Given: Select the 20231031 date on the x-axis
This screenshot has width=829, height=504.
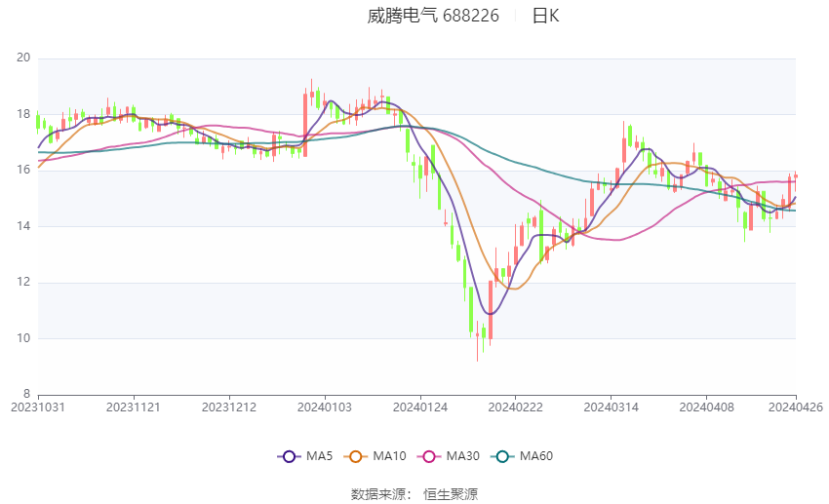Looking at the screenshot, I should (x=37, y=406).
